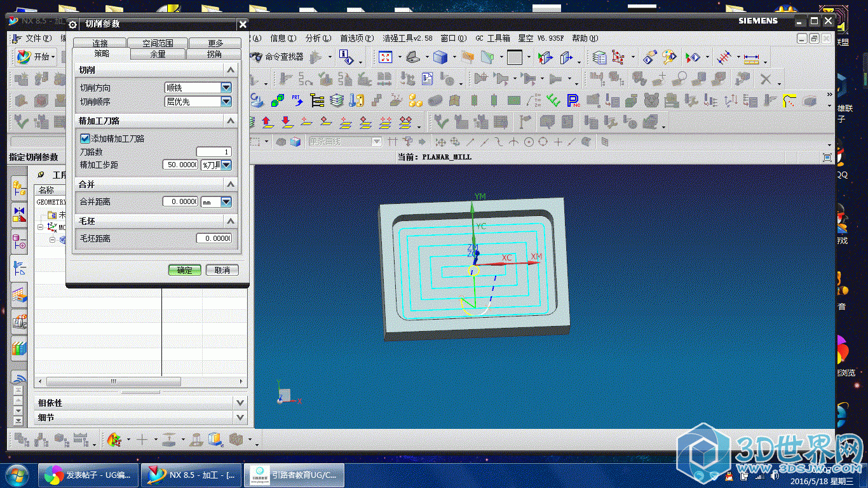Screen dimensions: 868x488
Task: Open the 分析 menu
Action: [x=318, y=38]
